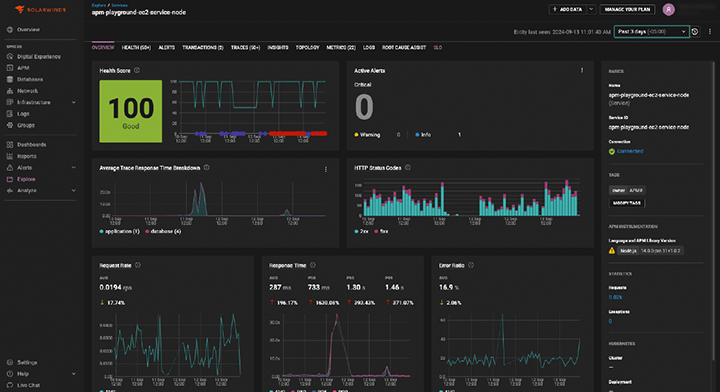This screenshot has height=392, width=720.
Task: Open the Network section icon
Action: pos(10,91)
